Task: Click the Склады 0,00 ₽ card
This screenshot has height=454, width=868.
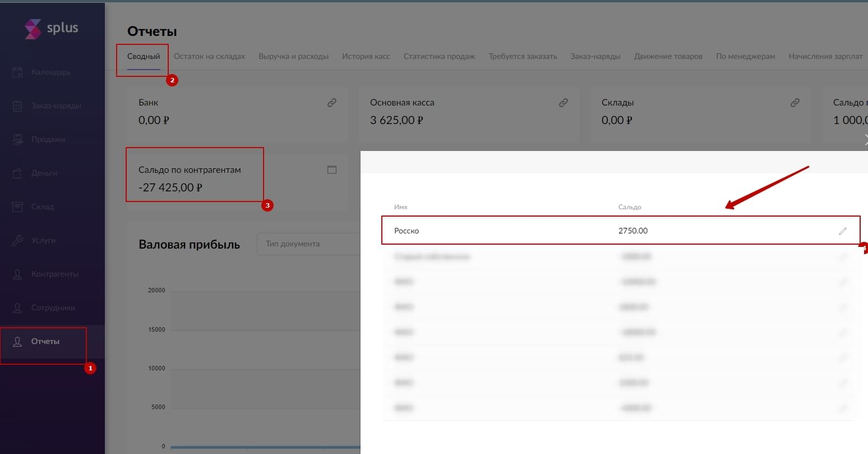Action: pos(700,115)
